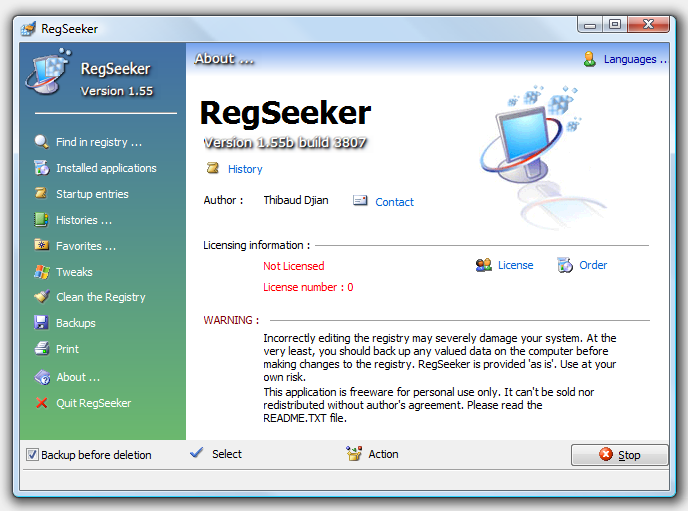Screen dimensions: 688x511
Task: Click the magnifier icon beside Find in registry
Action: click(x=42, y=142)
